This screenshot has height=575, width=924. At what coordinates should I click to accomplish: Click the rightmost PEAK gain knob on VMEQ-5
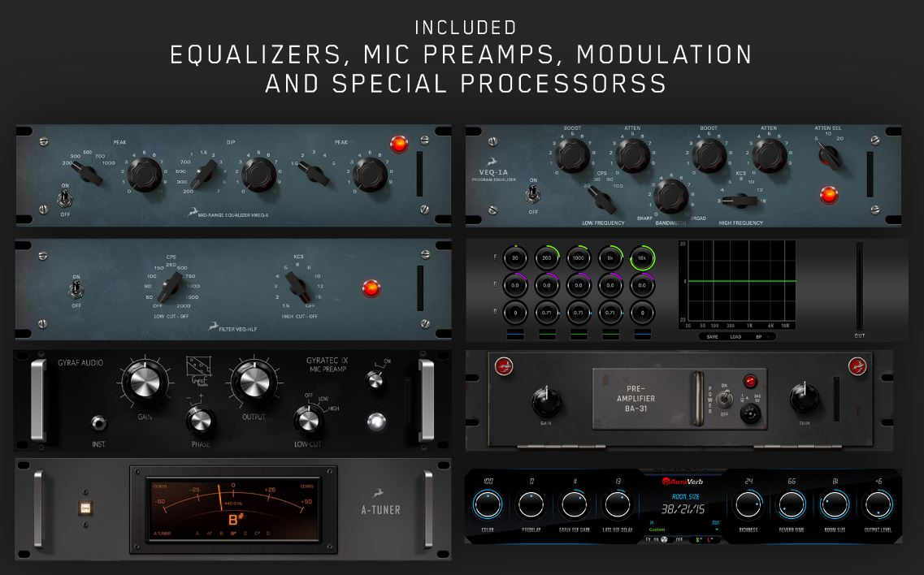(370, 175)
